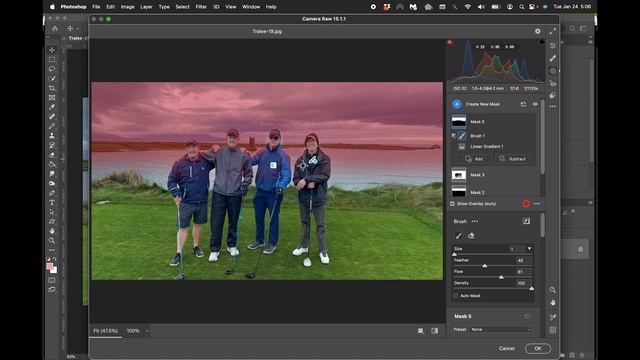Click the 100% zoom button

(133, 331)
